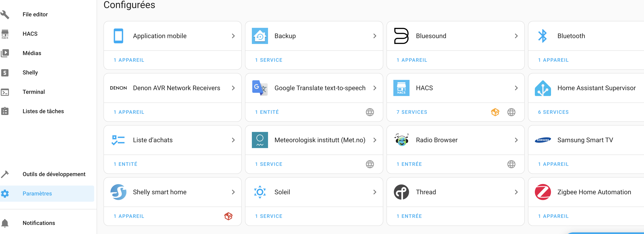Click the globe icon on Met.no card

(x=370, y=164)
